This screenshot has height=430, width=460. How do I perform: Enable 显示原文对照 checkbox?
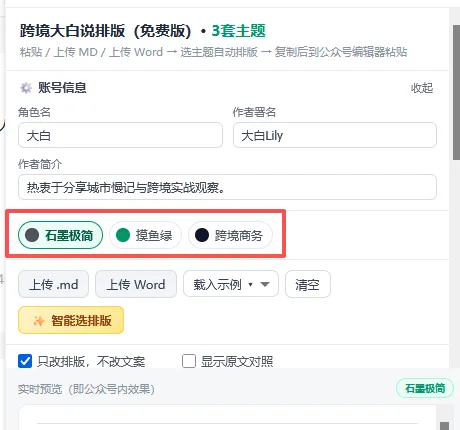click(189, 361)
